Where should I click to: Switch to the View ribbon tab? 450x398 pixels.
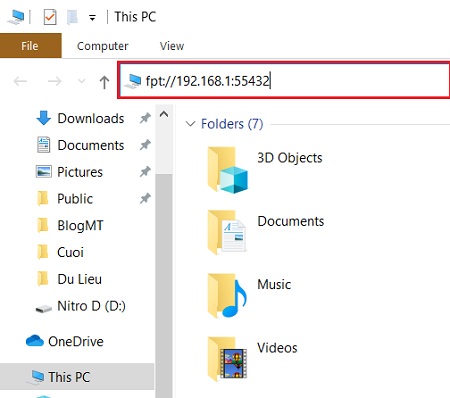point(172,46)
